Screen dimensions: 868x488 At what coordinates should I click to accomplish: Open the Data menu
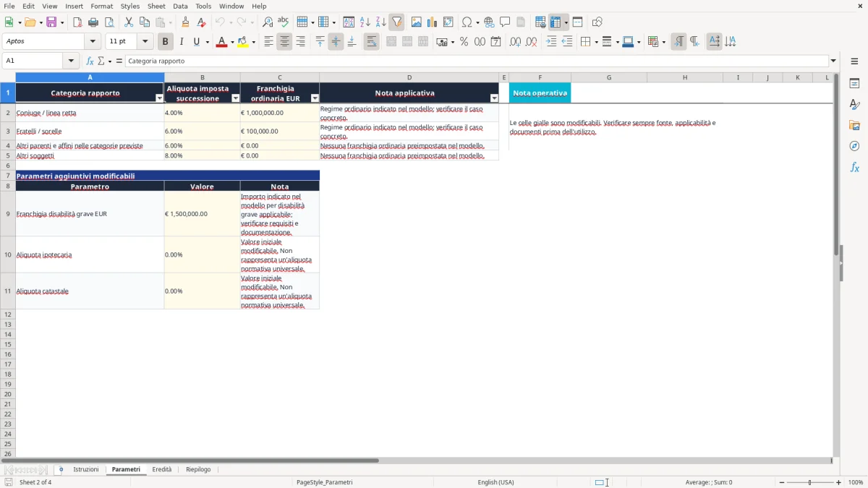180,6
